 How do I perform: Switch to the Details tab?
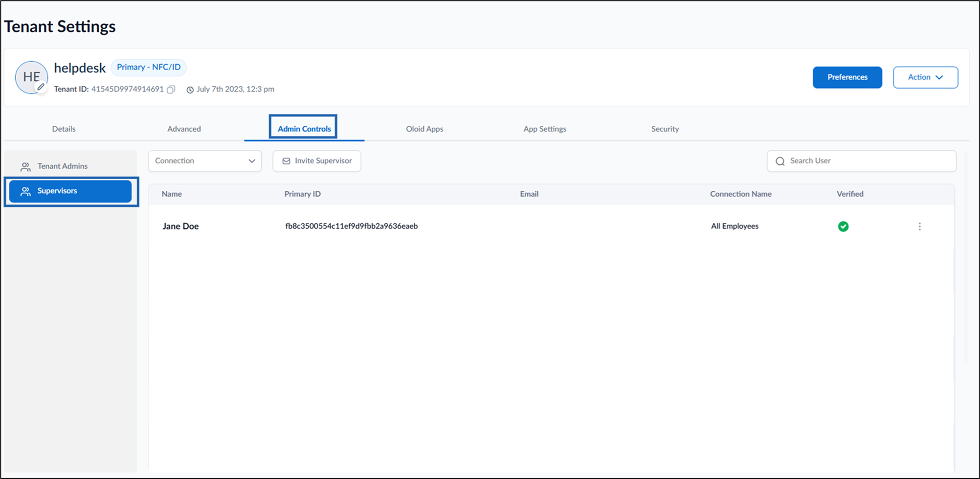tap(64, 129)
